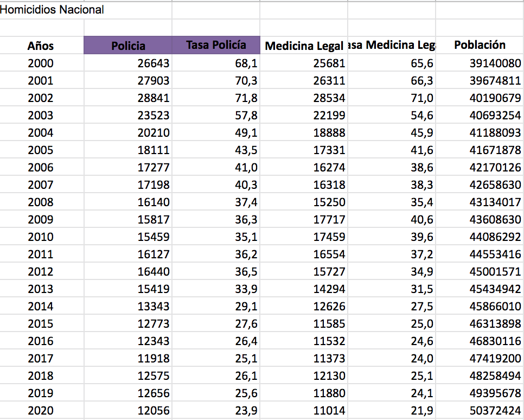
Task: Select Tasa Policía value 41,0
Action: point(216,168)
